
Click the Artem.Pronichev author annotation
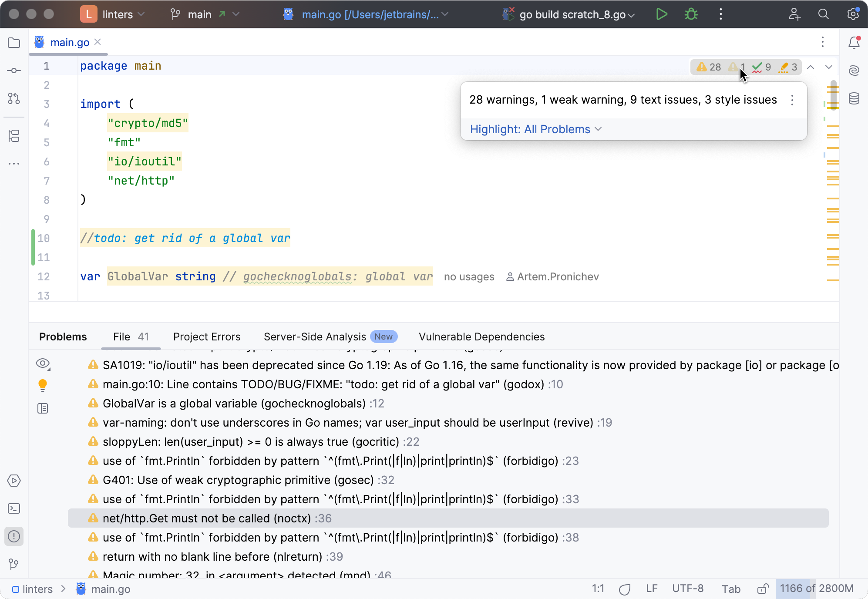558,276
